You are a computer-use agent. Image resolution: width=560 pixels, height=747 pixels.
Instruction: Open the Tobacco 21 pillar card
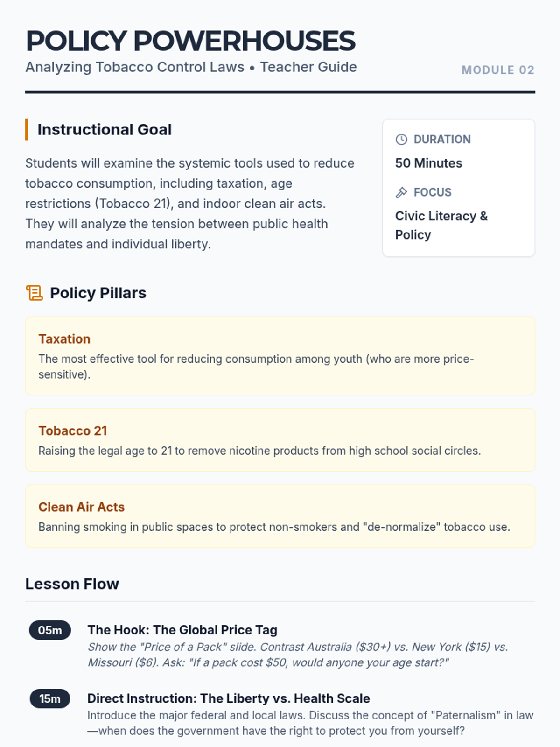[x=280, y=440]
